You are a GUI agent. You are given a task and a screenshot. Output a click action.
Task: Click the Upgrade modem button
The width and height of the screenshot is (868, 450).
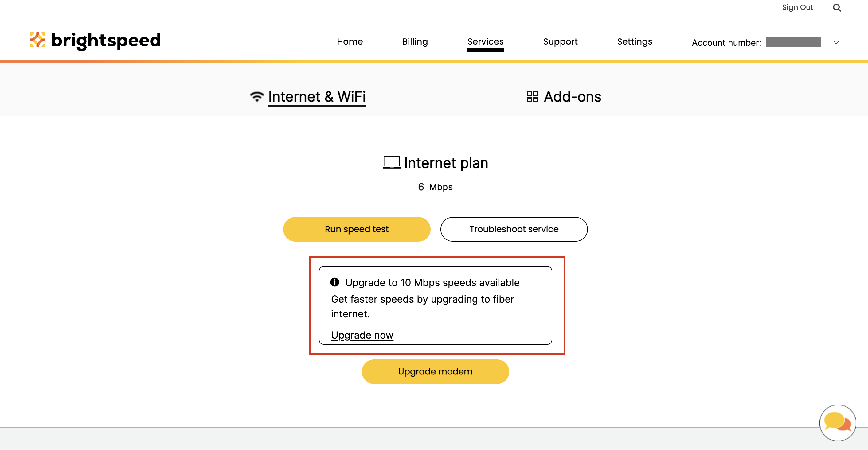(435, 371)
